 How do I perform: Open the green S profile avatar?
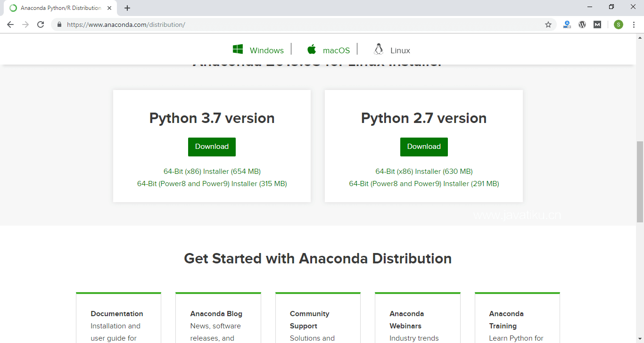click(x=619, y=24)
